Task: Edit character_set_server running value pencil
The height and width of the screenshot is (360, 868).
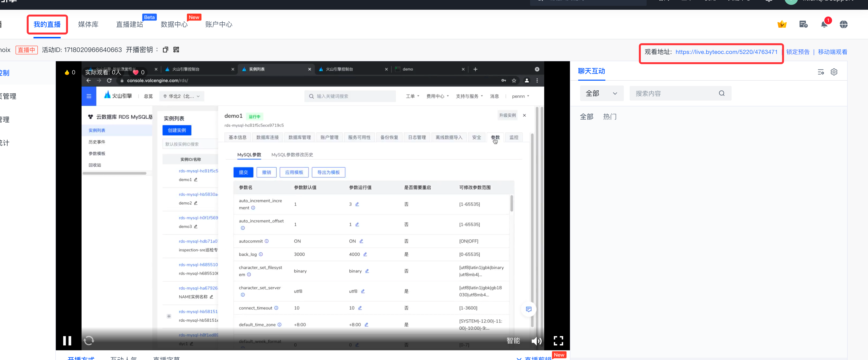Action: click(x=363, y=291)
